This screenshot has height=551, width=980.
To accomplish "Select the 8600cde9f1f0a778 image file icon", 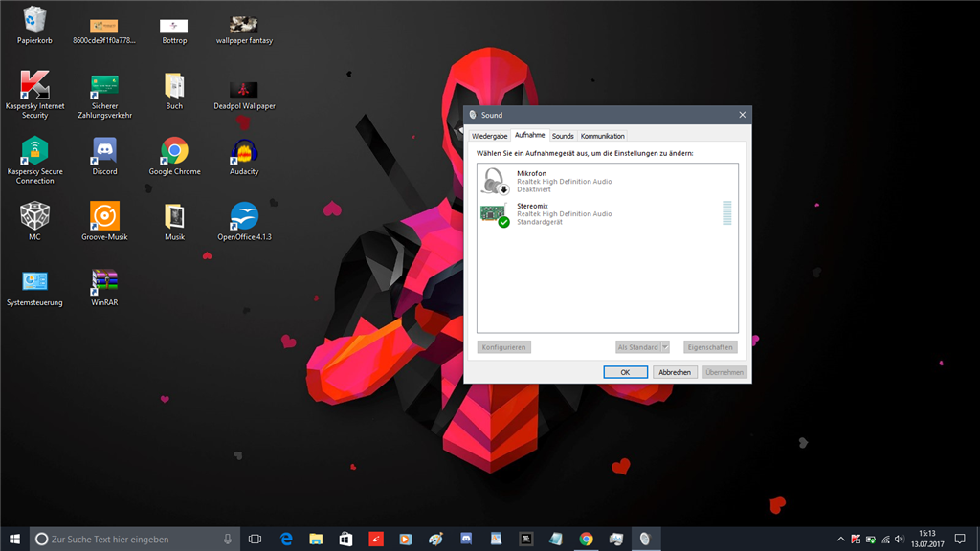I will (x=103, y=32).
